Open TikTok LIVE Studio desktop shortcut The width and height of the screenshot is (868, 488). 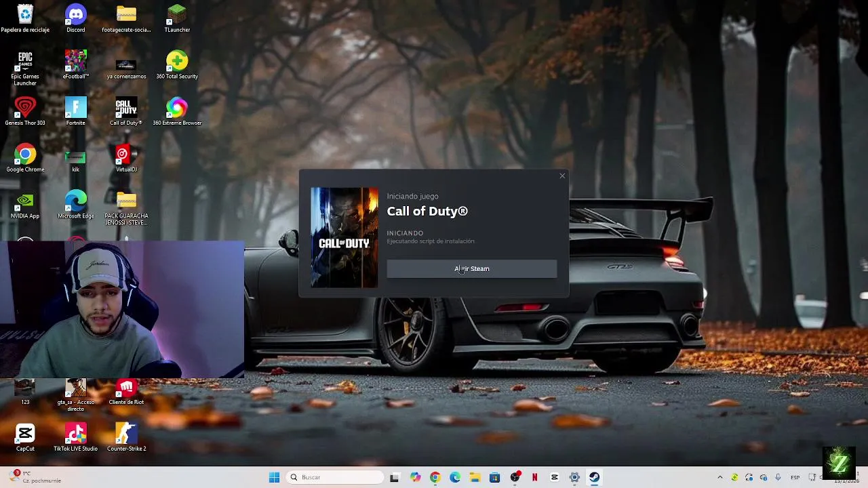76,437
